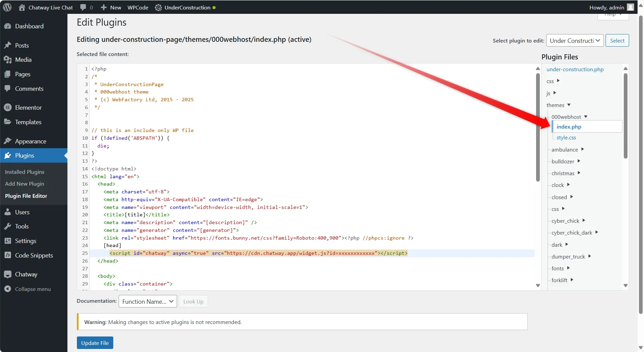
Task: Click the Collapse menu arrow icon
Action: click(x=8, y=289)
